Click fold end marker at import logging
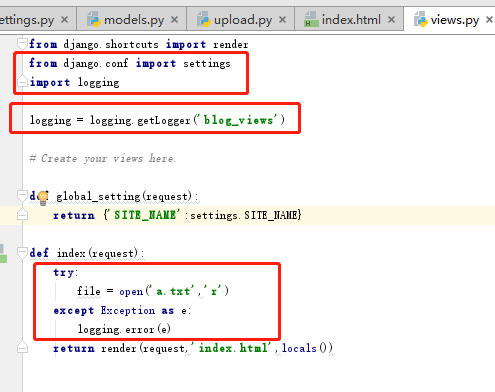The width and height of the screenshot is (495, 392). click(x=22, y=82)
